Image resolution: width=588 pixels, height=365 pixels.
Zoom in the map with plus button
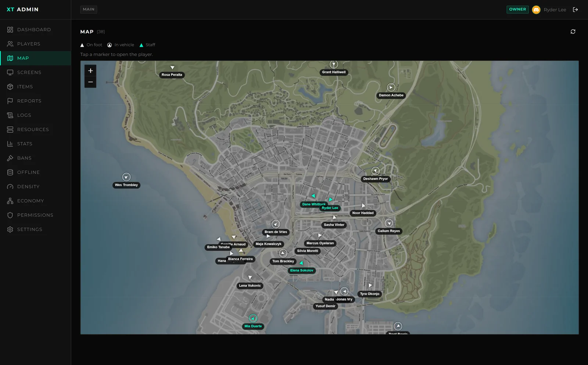pos(90,71)
